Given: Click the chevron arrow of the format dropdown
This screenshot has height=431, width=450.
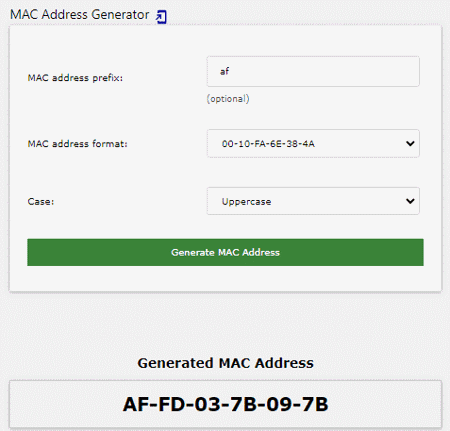Looking at the screenshot, I should pyautogui.click(x=410, y=144).
